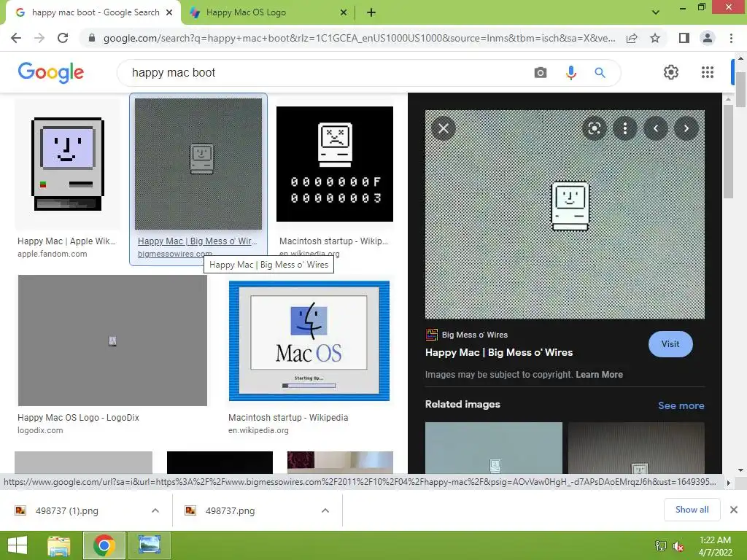This screenshot has width=747, height=560.
Task: Open Google quick settings gear
Action: (671, 72)
